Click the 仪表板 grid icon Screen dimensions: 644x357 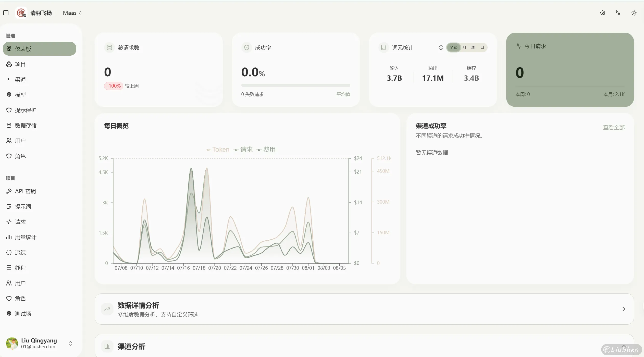point(9,49)
